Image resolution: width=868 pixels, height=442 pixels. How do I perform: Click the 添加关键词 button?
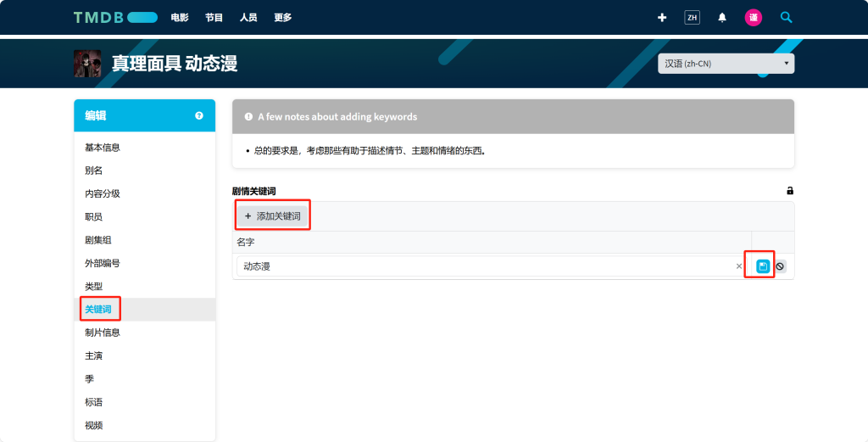coord(272,216)
